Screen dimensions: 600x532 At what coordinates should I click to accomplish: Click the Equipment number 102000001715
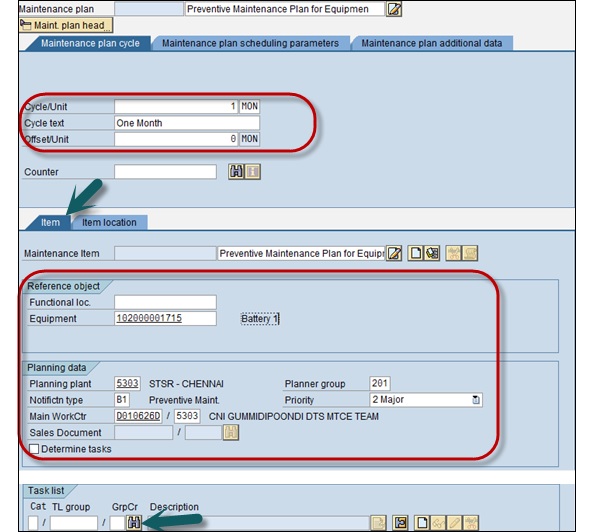coord(165,318)
